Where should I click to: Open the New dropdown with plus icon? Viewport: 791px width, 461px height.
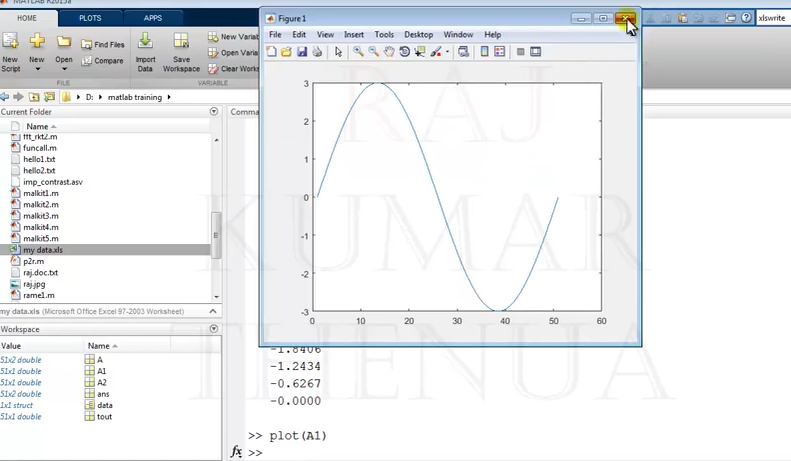36,52
